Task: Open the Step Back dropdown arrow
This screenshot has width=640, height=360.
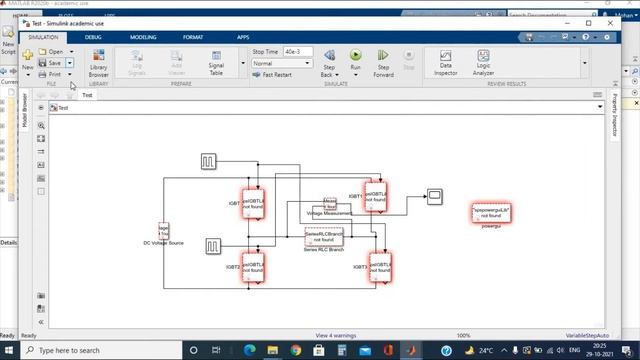Action: pyautogui.click(x=337, y=75)
